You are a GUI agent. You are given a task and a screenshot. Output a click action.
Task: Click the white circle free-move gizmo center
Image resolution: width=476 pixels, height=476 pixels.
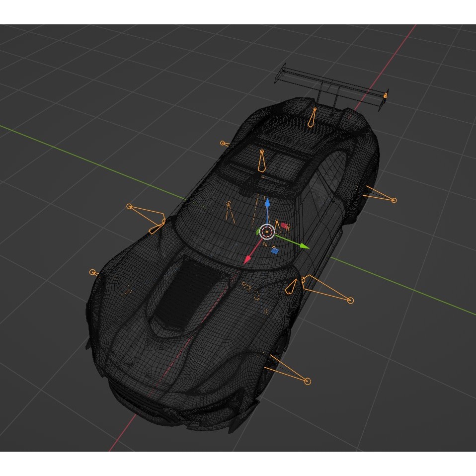[x=267, y=232]
